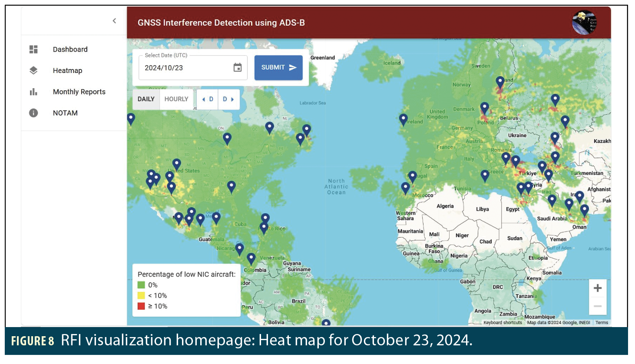635x364 pixels.
Task: Select the Heatmap layers icon
Action: [x=33, y=70]
